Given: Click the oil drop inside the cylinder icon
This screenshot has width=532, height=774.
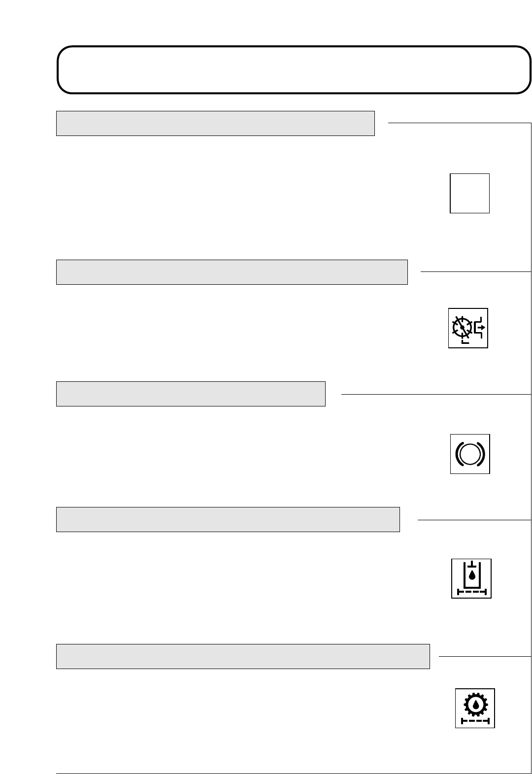Looking at the screenshot, I should pos(472,575).
